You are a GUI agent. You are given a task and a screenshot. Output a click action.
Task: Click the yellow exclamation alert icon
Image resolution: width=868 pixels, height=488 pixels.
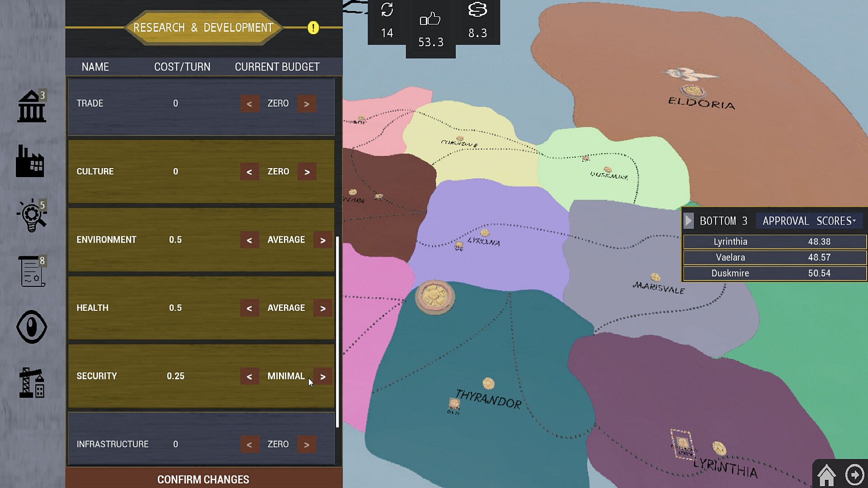313,28
